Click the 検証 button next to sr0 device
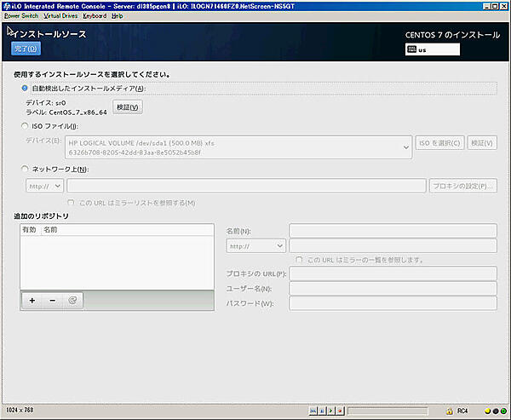 128,106
